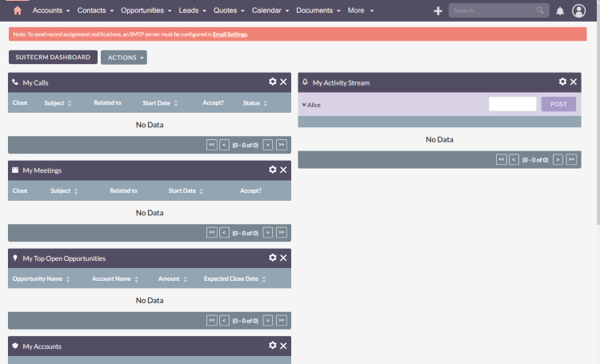Viewport: 600px width, 364px height.
Task: Expand the Alice stream chevron
Action: (x=304, y=105)
